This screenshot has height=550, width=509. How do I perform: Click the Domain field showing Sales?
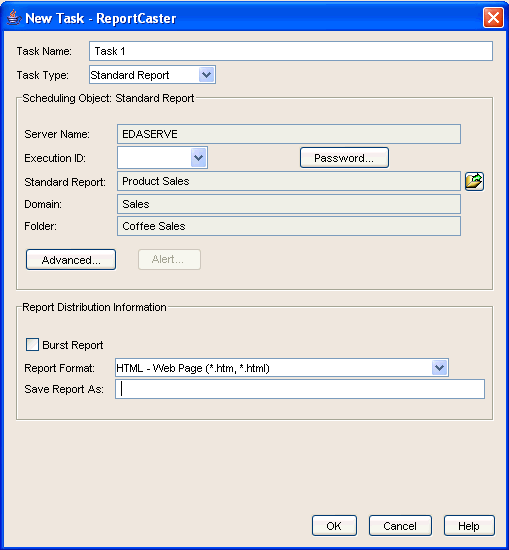(x=289, y=204)
